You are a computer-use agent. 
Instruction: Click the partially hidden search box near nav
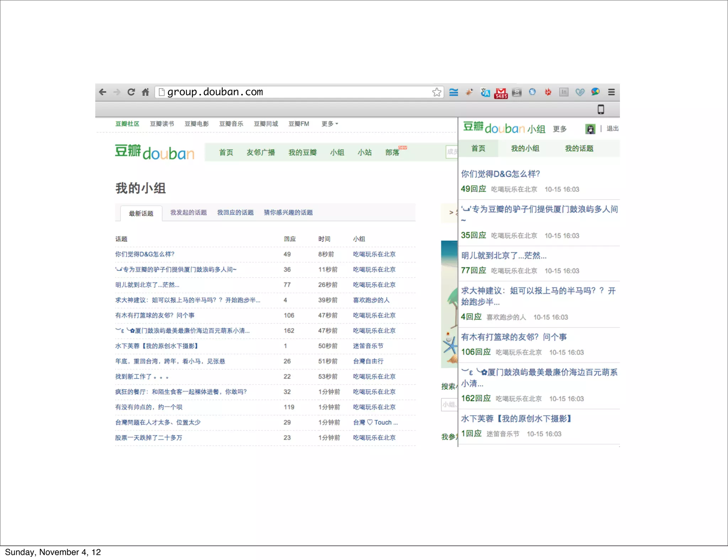pyautogui.click(x=451, y=152)
